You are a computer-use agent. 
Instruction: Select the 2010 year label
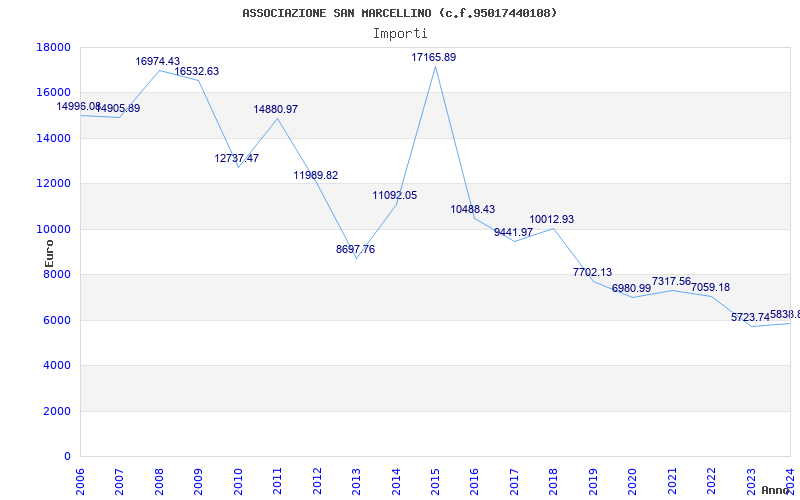point(238,481)
